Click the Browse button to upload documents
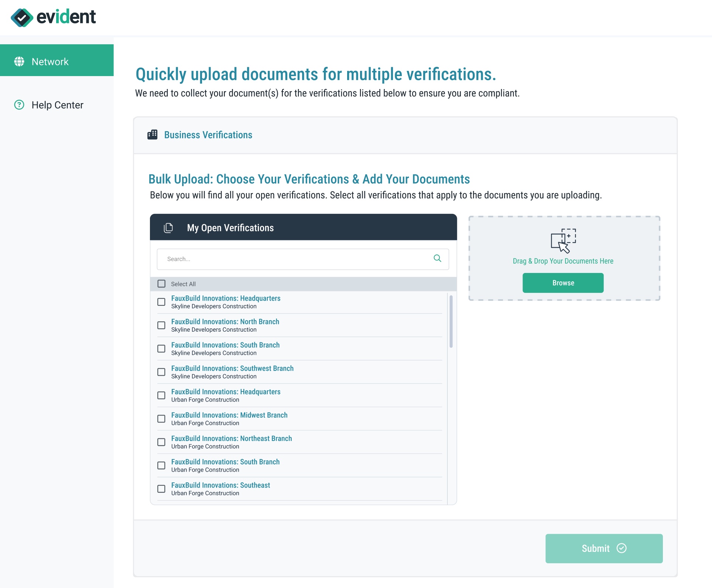Screen dimensions: 712x588 pos(563,283)
